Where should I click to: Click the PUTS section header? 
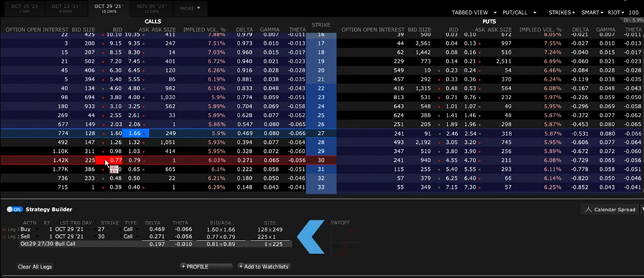coord(489,21)
